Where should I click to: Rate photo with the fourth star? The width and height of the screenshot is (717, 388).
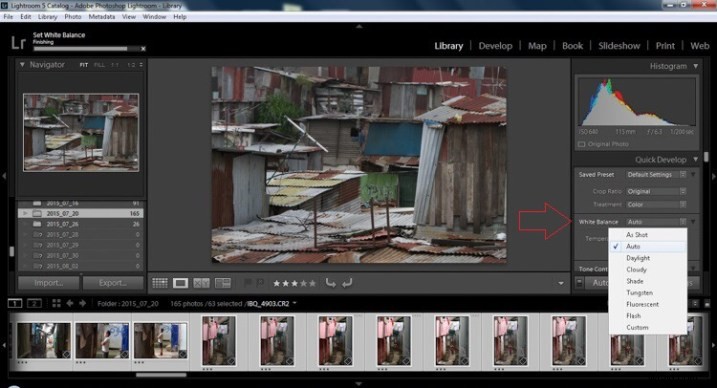[x=304, y=283]
